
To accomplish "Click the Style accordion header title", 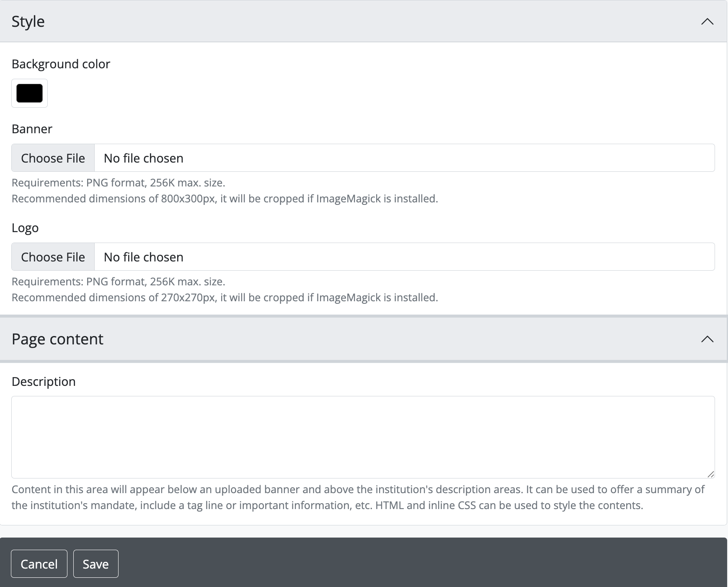I will point(28,21).
